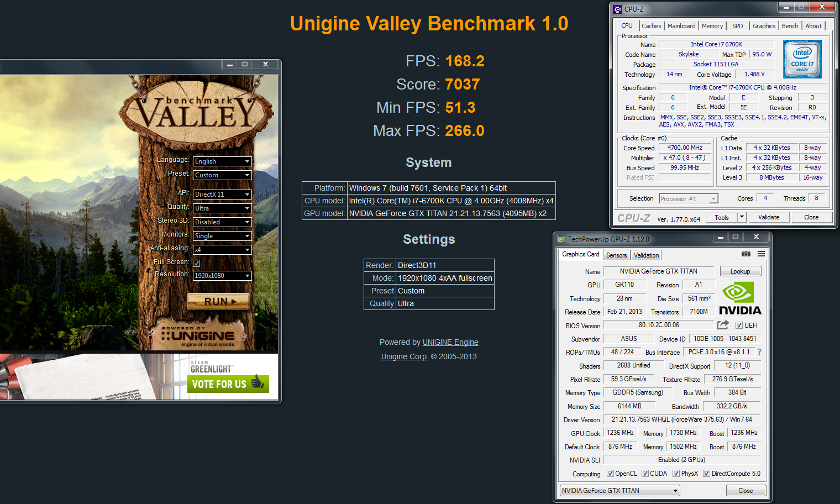Select the Graphics Card tab in GPU-Z
Image resolution: width=840 pixels, height=504 pixels.
click(580, 254)
